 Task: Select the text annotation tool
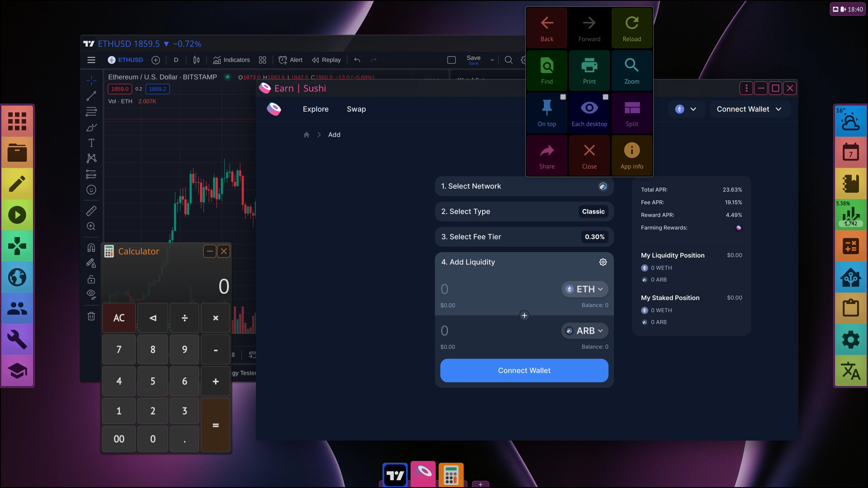pos(91,143)
